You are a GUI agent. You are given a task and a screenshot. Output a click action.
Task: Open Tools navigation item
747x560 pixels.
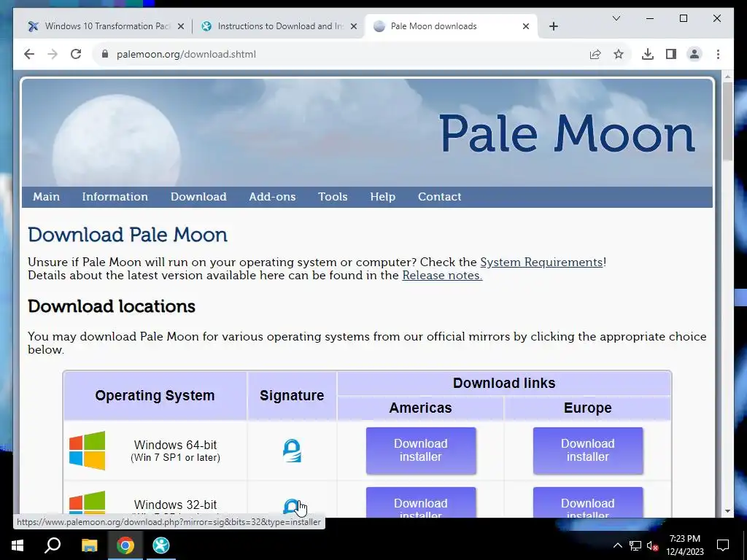(333, 197)
